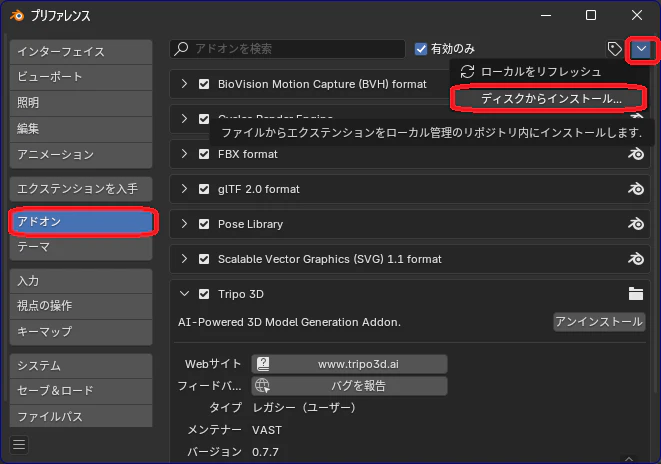Click Blender icon on glTF 2.0 format row
The image size is (661, 464).
click(636, 189)
